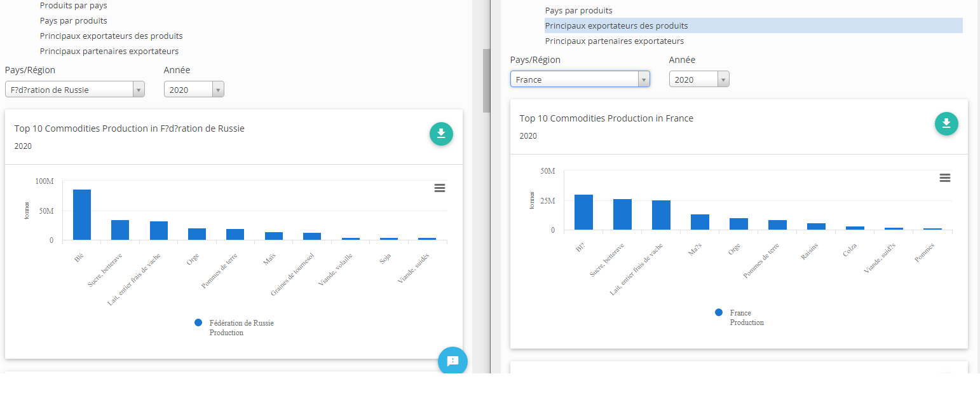Select left Pays par produits item
980x409 pixels.
[x=74, y=20]
